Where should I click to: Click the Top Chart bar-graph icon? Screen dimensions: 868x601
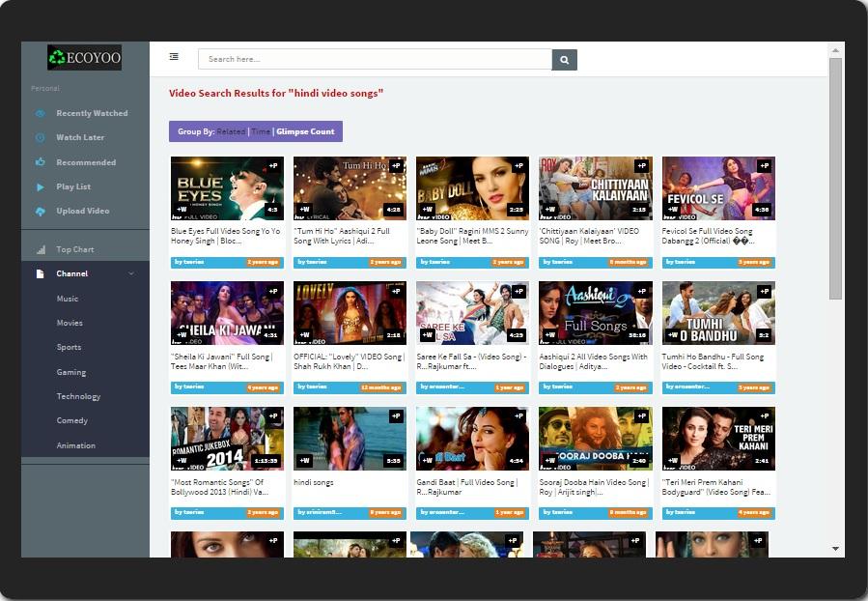(41, 250)
